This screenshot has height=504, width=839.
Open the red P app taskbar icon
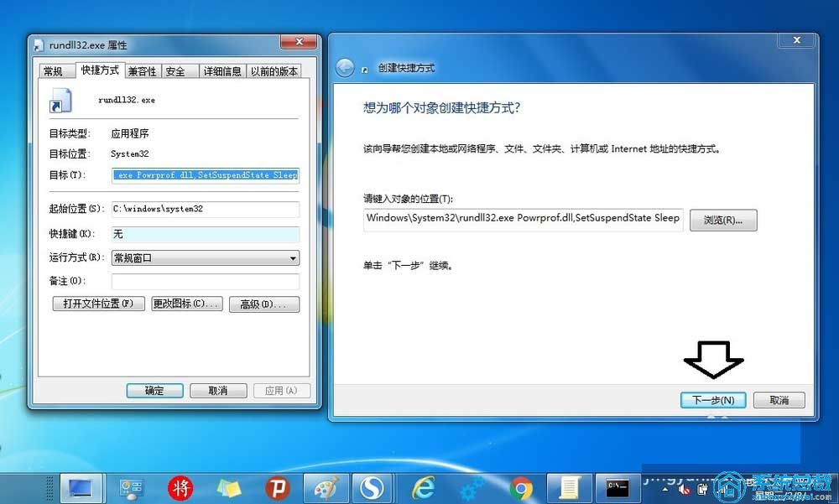tap(278, 488)
